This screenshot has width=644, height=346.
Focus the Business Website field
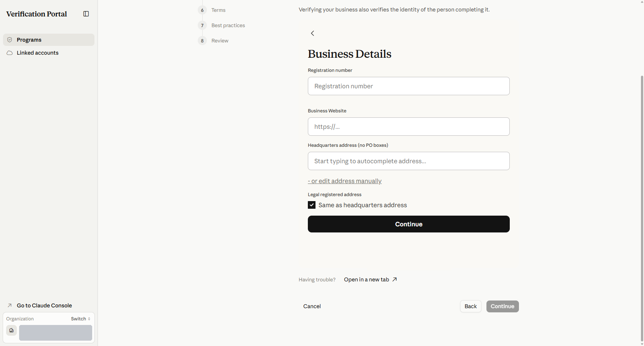pos(409,127)
